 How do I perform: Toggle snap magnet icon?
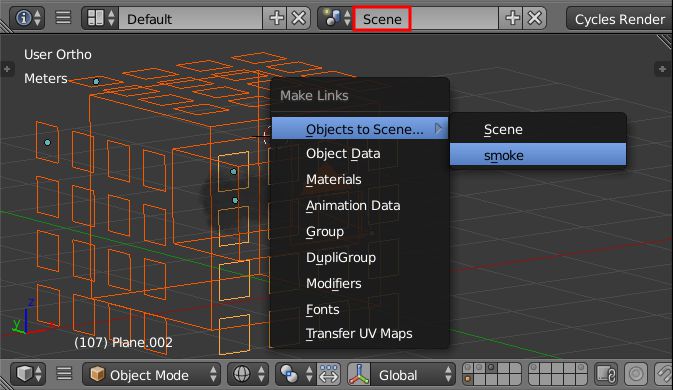(x=664, y=374)
